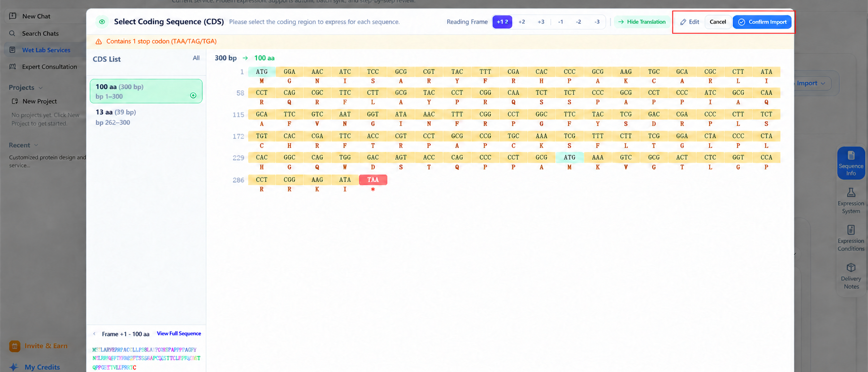Image resolution: width=868 pixels, height=372 pixels.
Task: Click the My Credits sparkle icon
Action: coord(14,367)
